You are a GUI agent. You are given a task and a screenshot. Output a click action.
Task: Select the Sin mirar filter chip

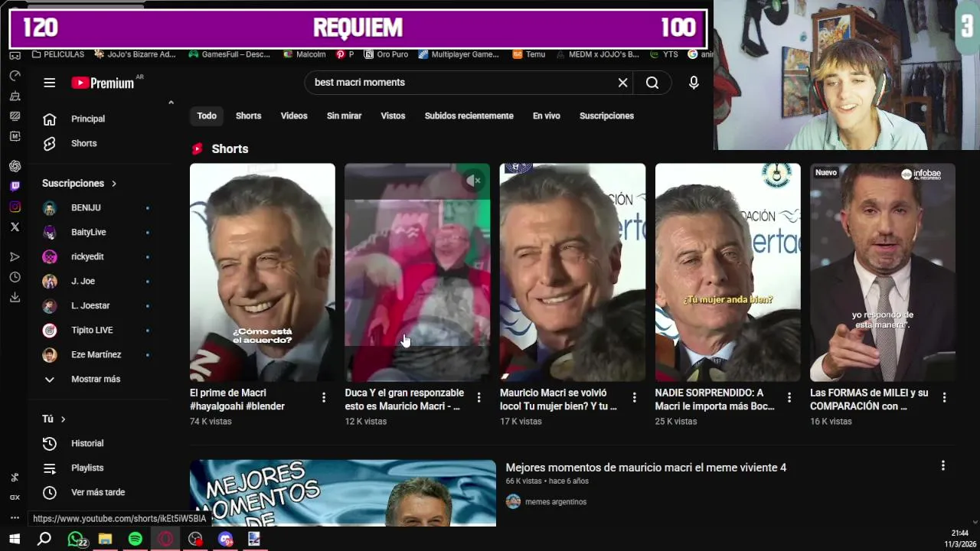click(x=344, y=116)
